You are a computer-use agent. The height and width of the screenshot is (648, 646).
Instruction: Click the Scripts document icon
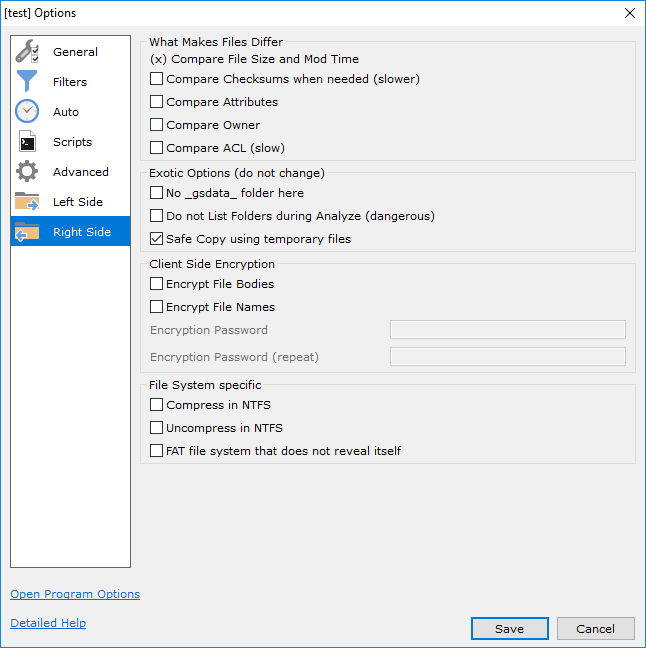tap(27, 142)
